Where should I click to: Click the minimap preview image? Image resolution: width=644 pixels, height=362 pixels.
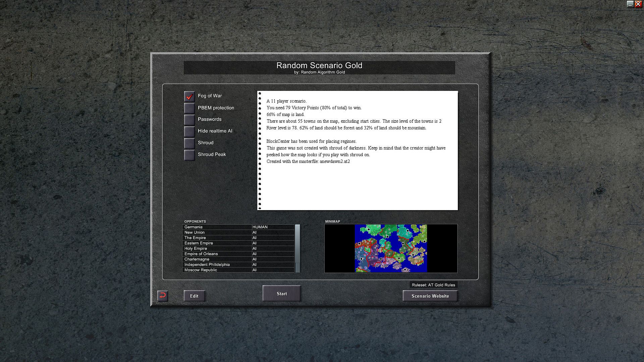pos(391,248)
